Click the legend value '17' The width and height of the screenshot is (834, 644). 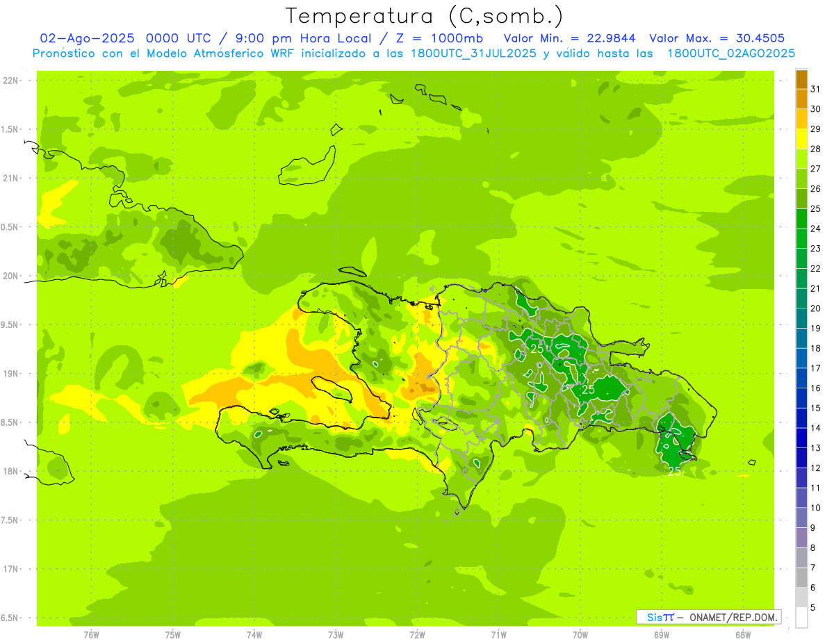815,368
